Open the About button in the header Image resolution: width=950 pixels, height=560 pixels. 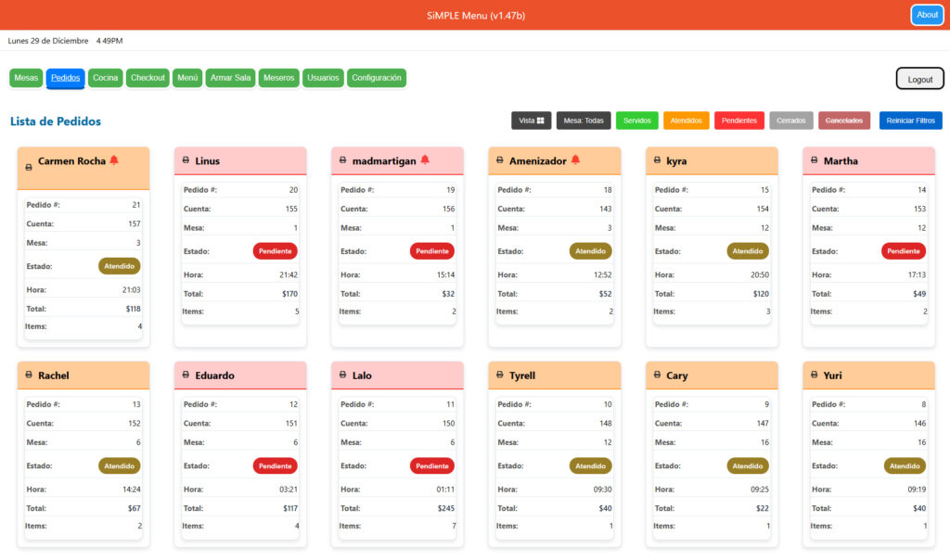click(926, 15)
